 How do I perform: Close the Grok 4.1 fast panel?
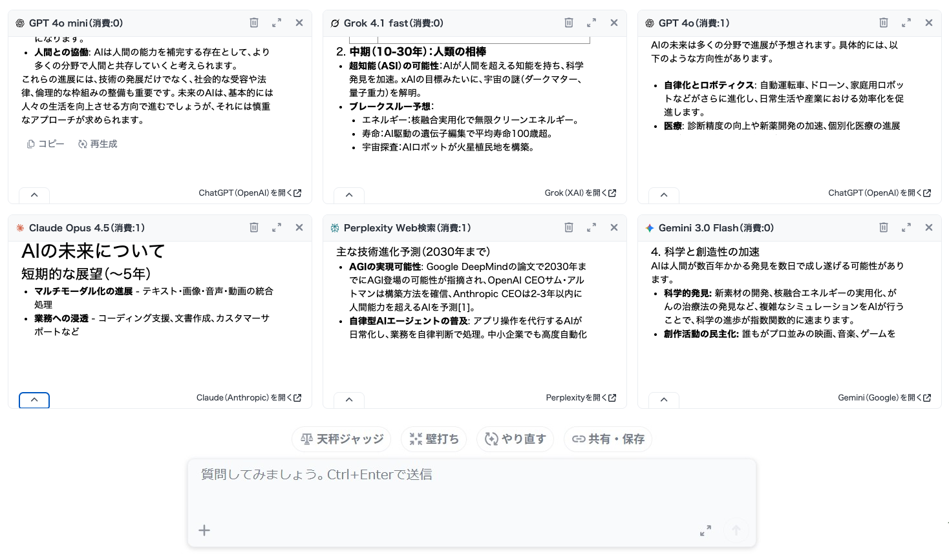tap(614, 23)
